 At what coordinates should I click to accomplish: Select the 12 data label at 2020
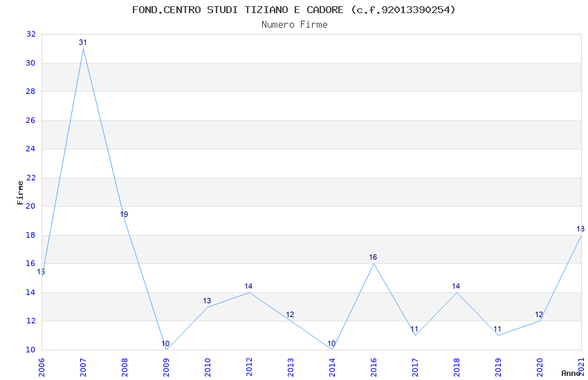pyautogui.click(x=539, y=314)
